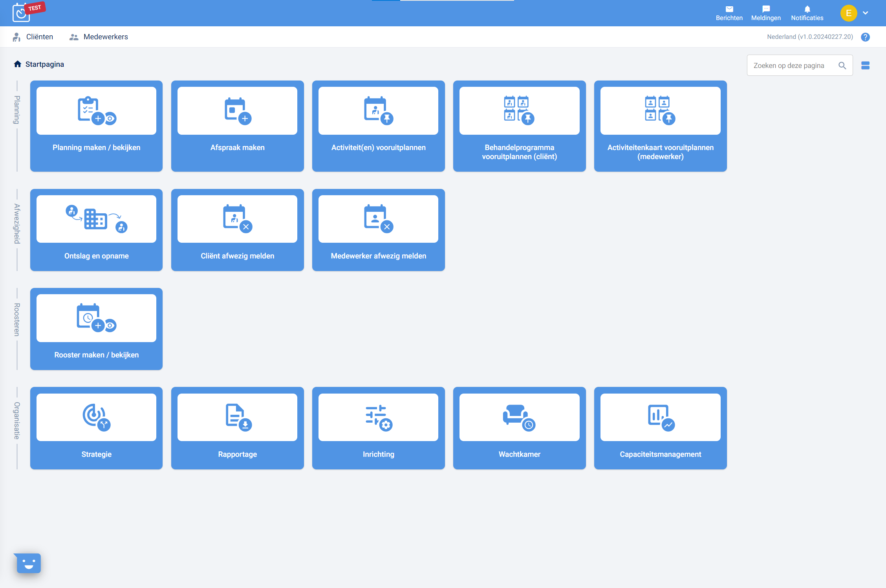Click the Meldingen label text
The height and width of the screenshot is (588, 886).
coord(766,18)
